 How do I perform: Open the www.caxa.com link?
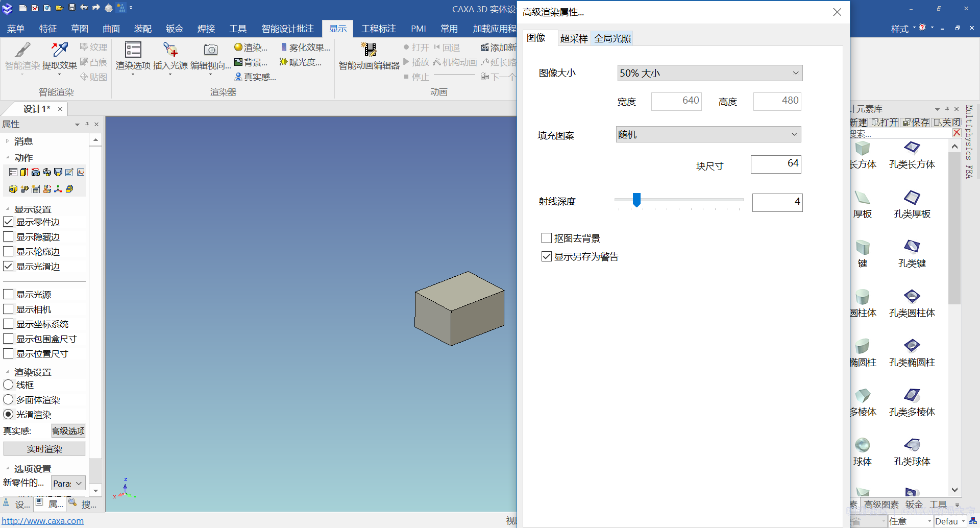(43, 521)
